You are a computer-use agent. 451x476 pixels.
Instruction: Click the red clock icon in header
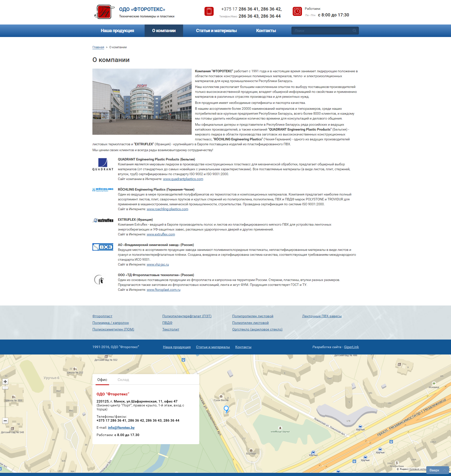(297, 12)
